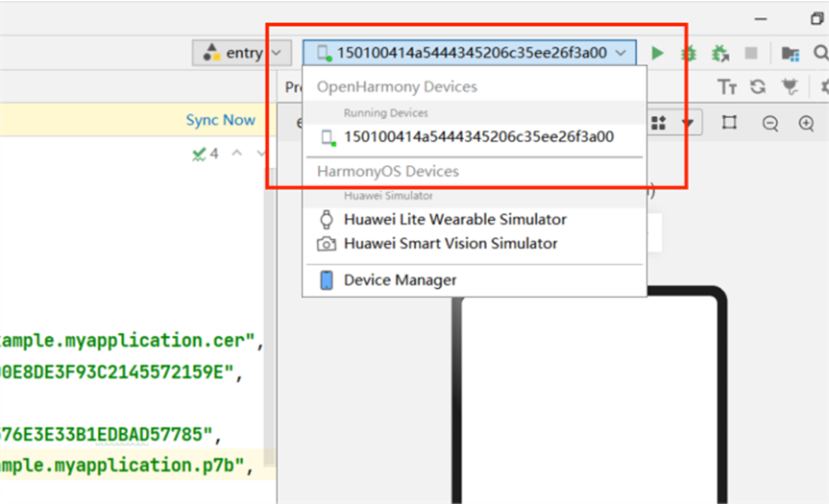Expand the black arrow beside grid icon
Viewport: 829px width, 504px height.
coord(687,124)
